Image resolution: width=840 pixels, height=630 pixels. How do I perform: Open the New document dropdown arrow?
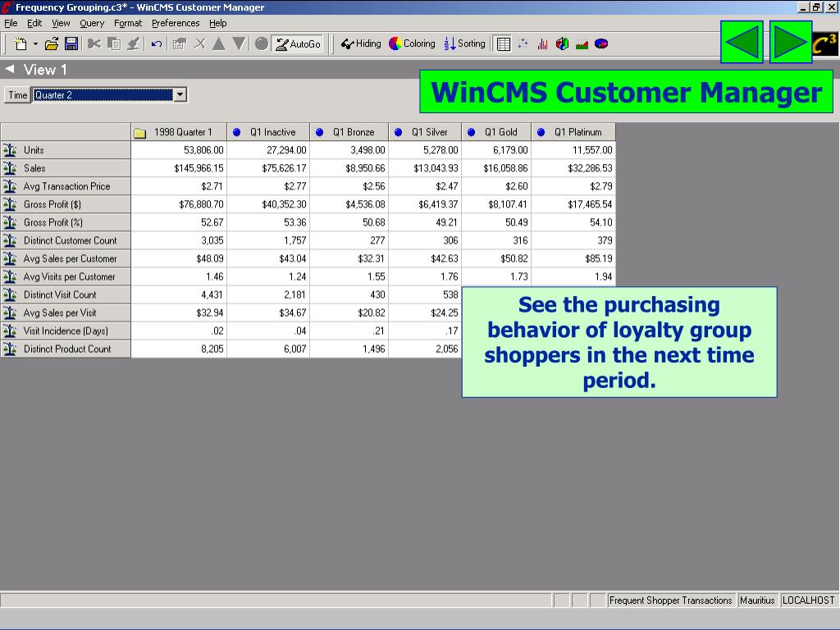tap(35, 44)
